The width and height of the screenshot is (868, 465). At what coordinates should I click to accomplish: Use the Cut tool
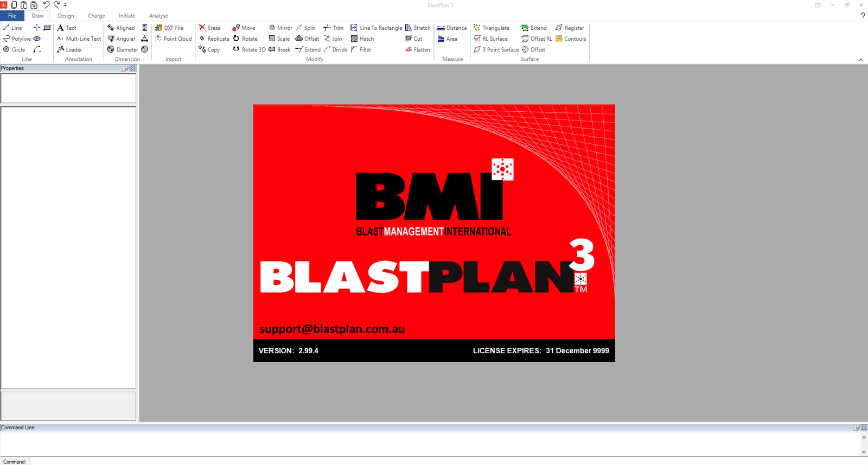point(414,39)
